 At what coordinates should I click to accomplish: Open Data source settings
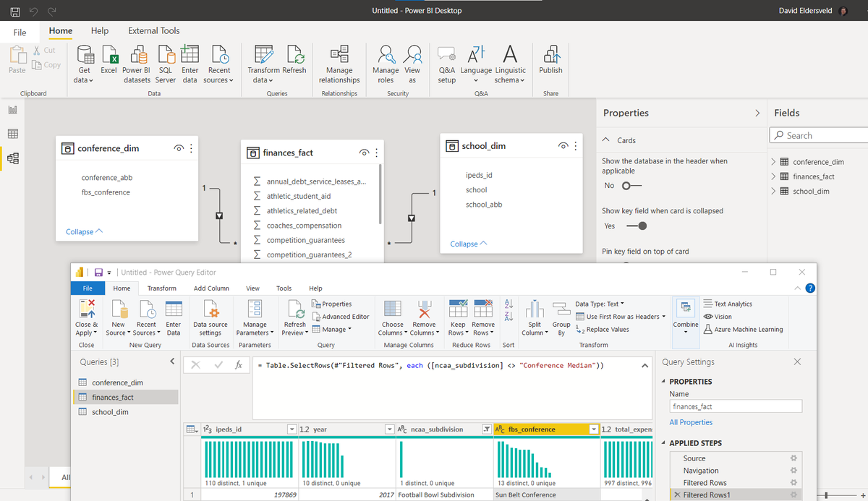point(210,318)
